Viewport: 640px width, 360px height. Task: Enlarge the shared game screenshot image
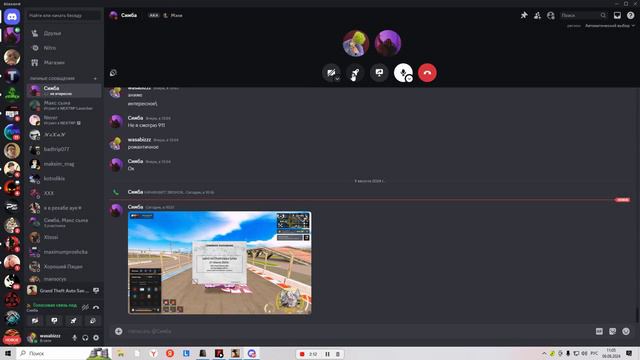tap(220, 263)
